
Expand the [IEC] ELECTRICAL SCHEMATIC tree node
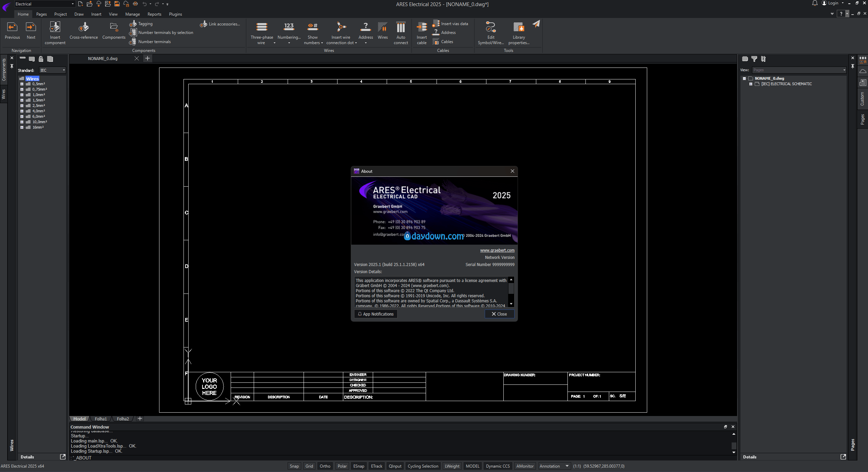(x=751, y=84)
